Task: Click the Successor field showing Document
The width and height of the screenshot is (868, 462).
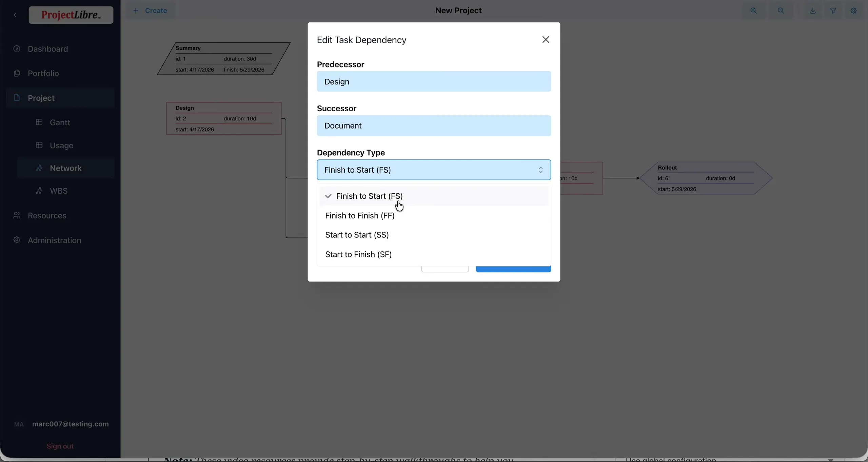Action: pos(434,126)
